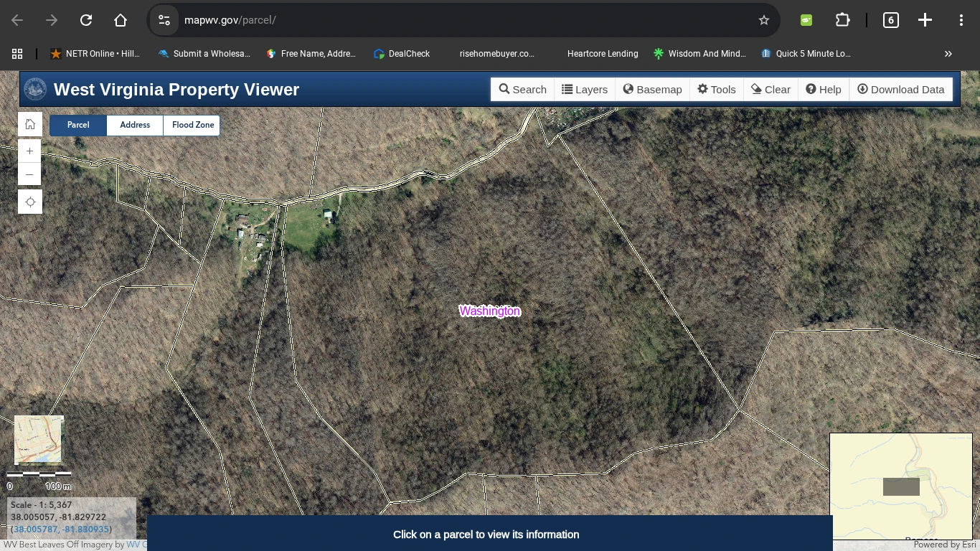
Task: Click the home extent icon above zoom controls
Action: tap(29, 123)
